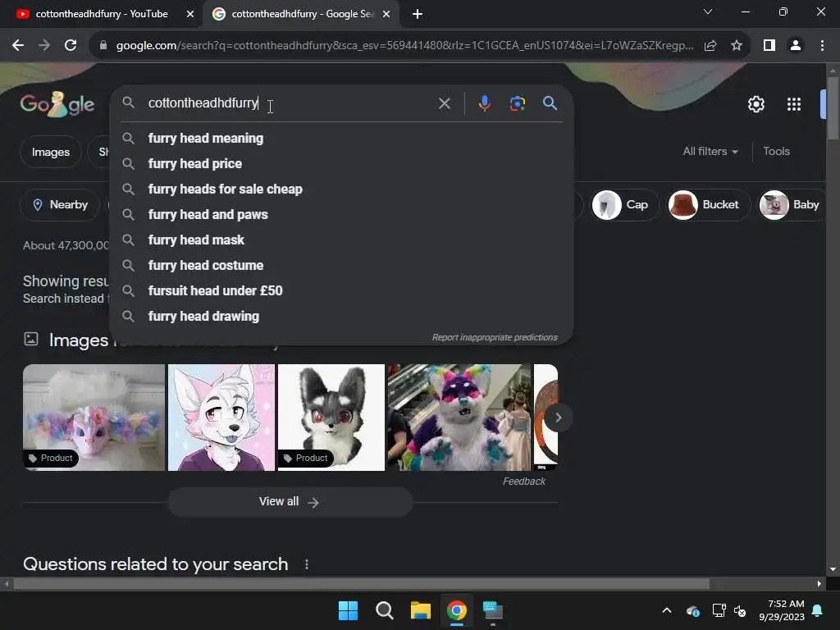Screen dimensions: 840x630
Task: Switch to Images results filter
Action: click(x=50, y=152)
